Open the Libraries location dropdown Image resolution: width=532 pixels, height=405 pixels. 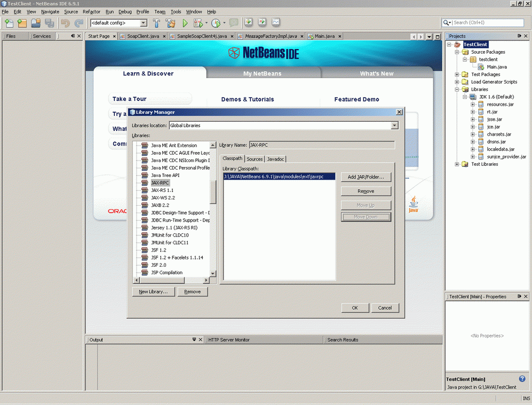coord(394,125)
